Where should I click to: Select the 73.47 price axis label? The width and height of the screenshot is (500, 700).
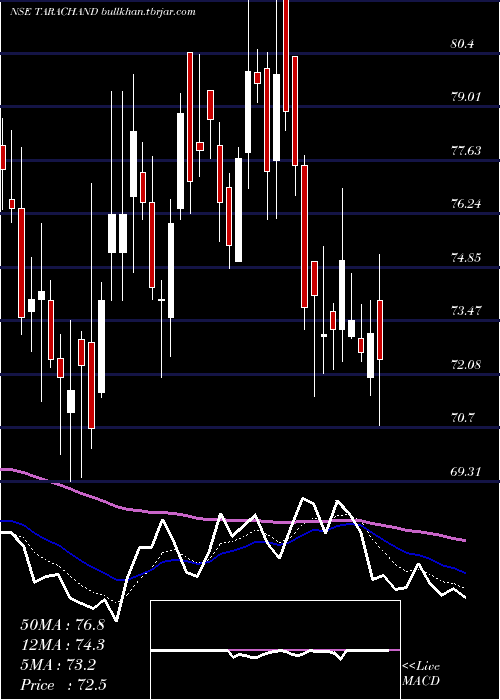coord(466,311)
